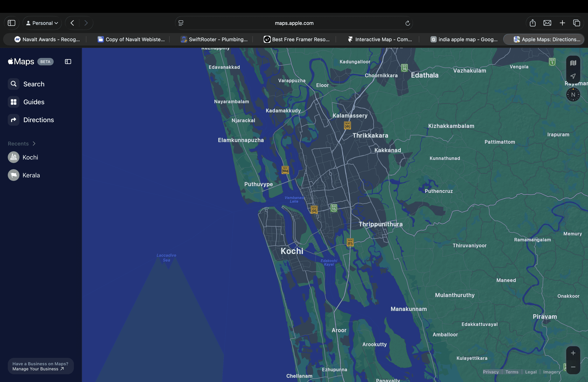
Task: Toggle the Safari sidebar button
Action: click(x=12, y=23)
